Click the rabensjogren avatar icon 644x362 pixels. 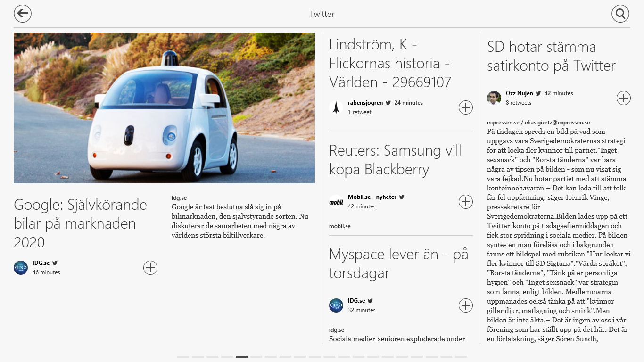tap(336, 107)
